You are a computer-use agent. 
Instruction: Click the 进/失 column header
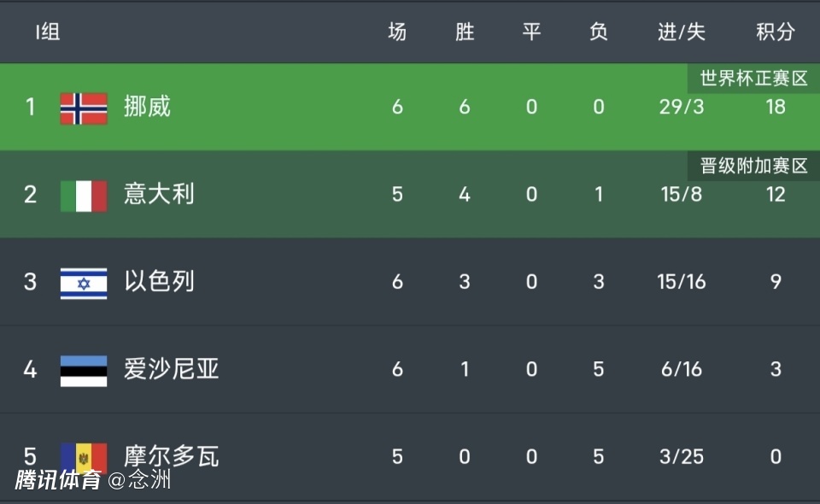click(x=682, y=32)
